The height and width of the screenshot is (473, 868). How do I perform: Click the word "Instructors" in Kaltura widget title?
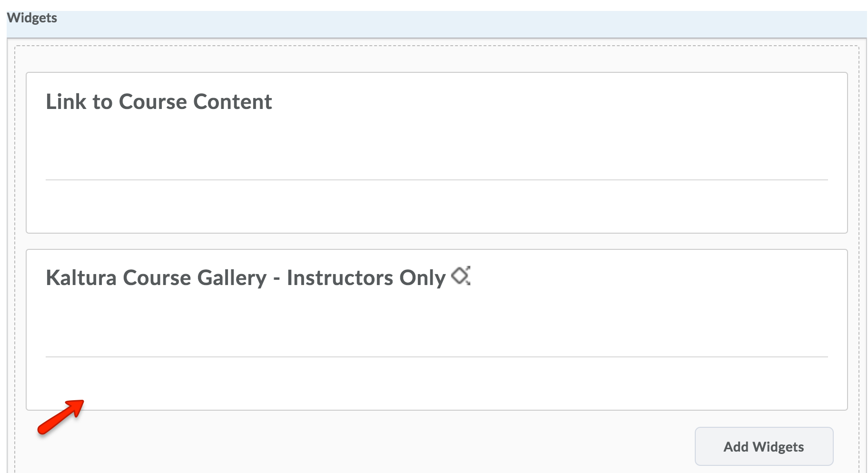tap(340, 278)
